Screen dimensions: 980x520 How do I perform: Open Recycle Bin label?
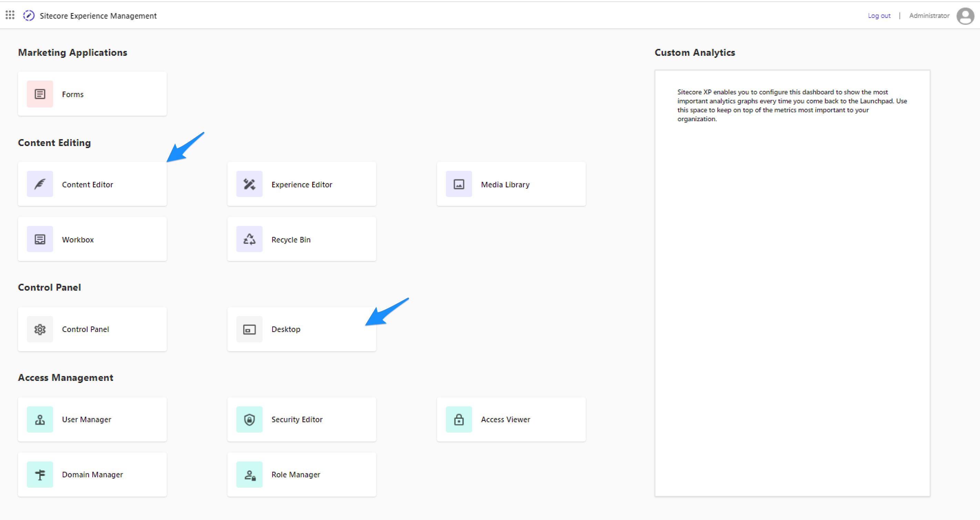point(291,239)
